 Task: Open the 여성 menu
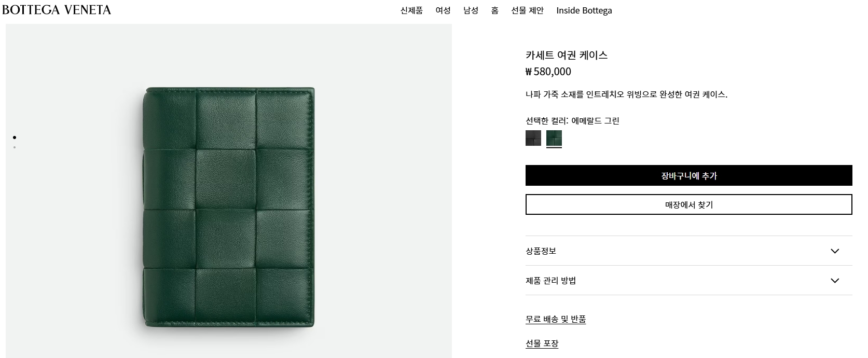pos(443,10)
